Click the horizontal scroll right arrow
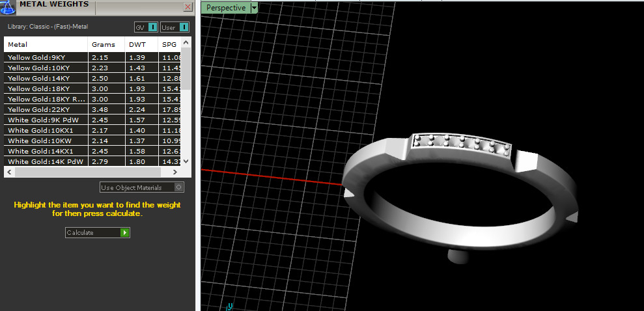 pos(175,172)
